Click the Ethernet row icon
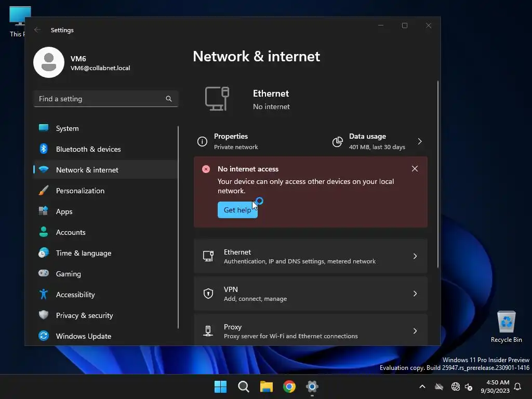Viewport: 532px width, 399px height. tap(208, 256)
